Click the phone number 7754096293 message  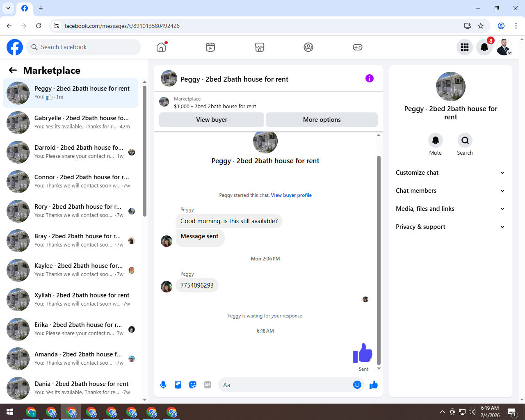[197, 285]
